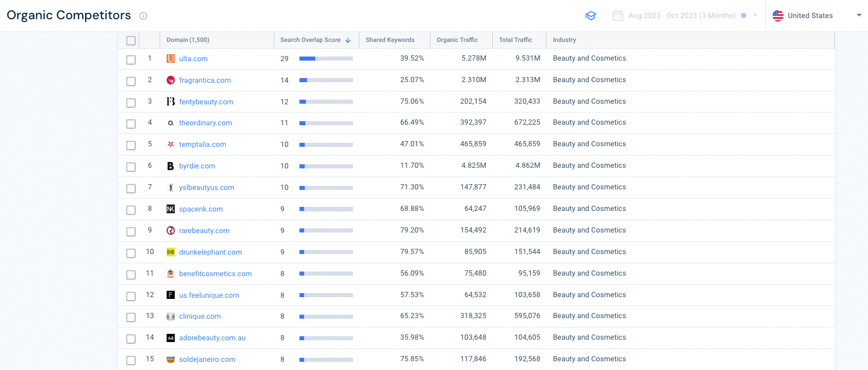868x370 pixels.
Task: Click the temptalia.com favicon
Action: 171,145
